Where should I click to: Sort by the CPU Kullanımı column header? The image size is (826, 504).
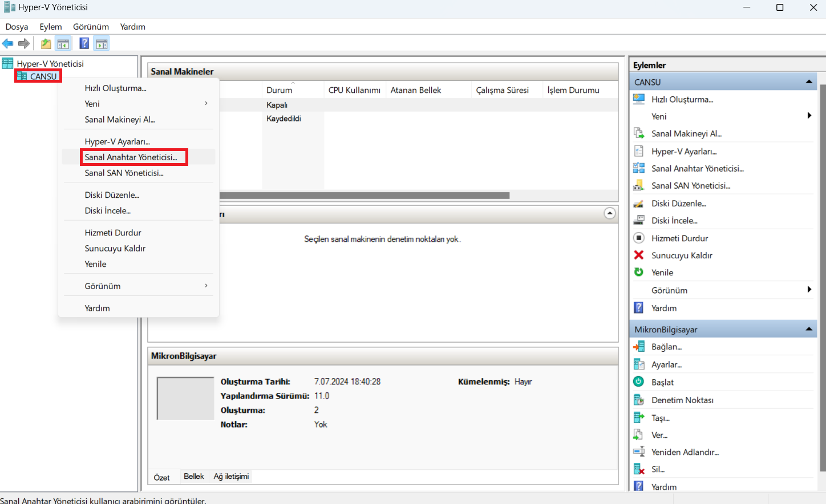pos(354,90)
